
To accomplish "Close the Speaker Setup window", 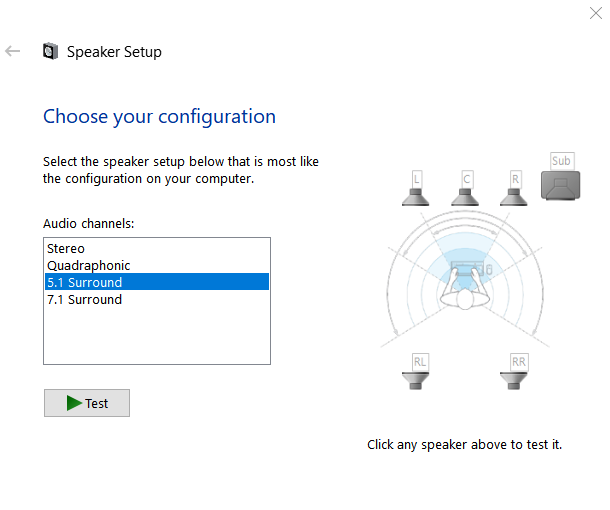I will tap(597, 13).
